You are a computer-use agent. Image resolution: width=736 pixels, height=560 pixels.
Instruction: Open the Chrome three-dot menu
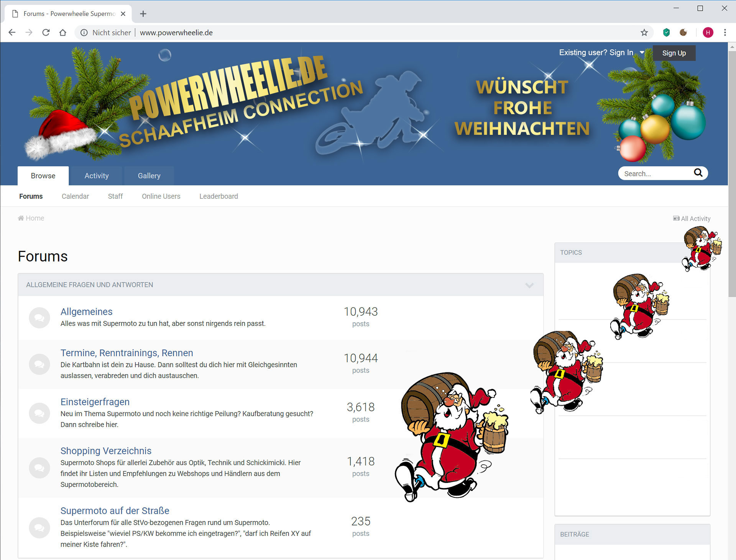(x=725, y=33)
